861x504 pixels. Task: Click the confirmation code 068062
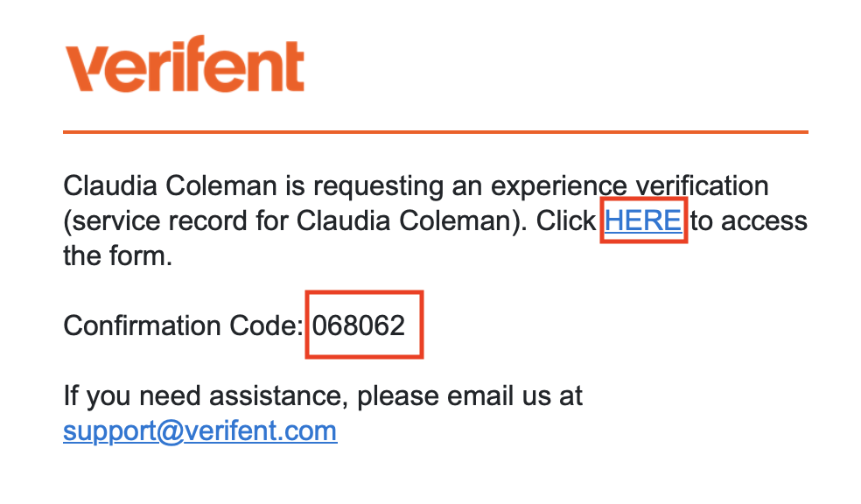coord(360,326)
